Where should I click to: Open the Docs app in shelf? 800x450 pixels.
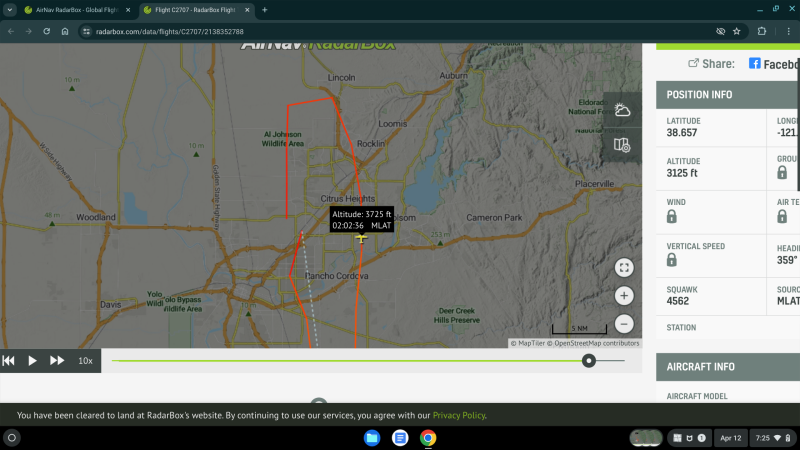pyautogui.click(x=400, y=438)
